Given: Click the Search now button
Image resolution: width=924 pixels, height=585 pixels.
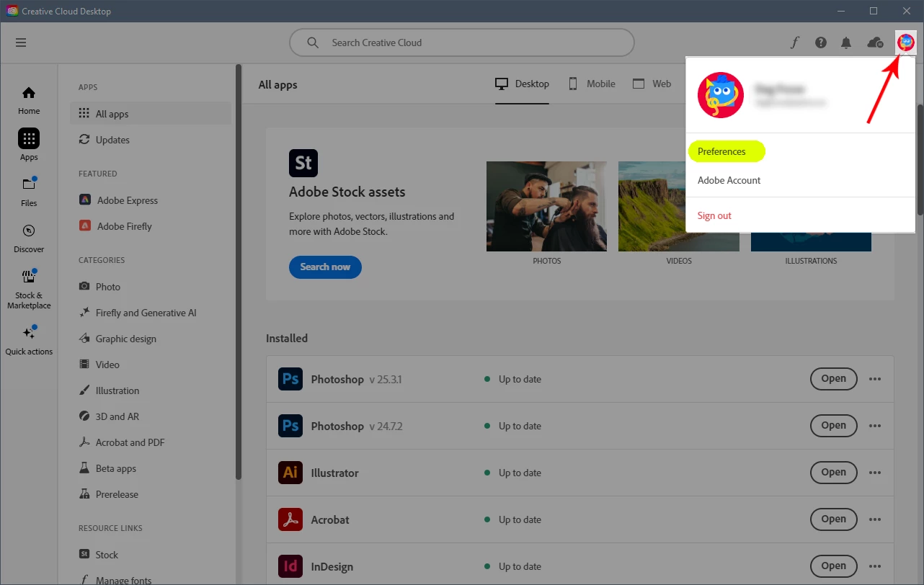Looking at the screenshot, I should click(325, 267).
